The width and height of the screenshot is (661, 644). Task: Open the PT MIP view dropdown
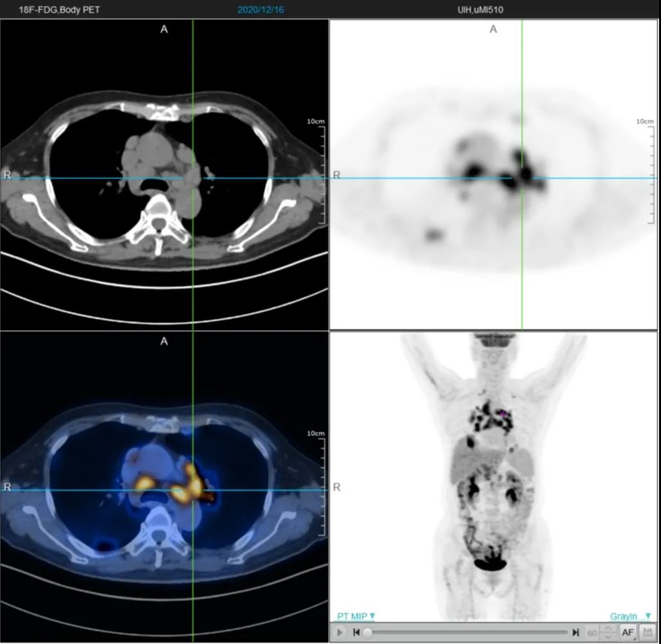(356, 616)
